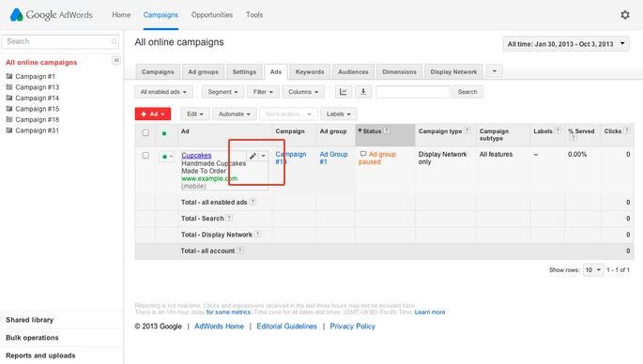Open the Editorial Guidelines link

[x=286, y=326]
